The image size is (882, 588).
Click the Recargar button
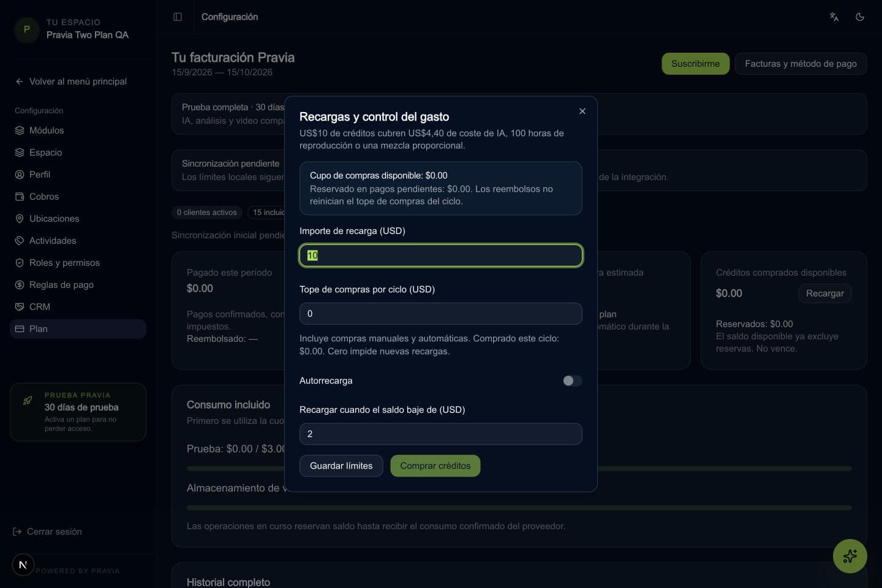[x=824, y=293]
